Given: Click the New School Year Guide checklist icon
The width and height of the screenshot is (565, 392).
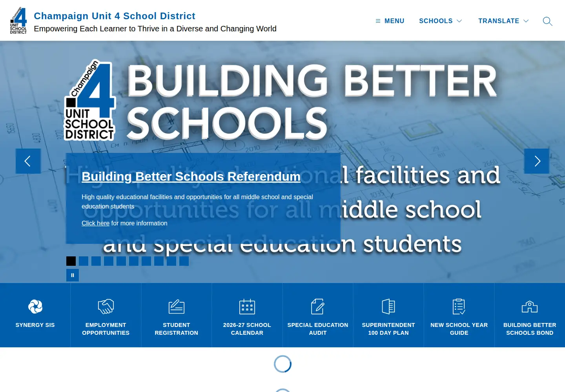Looking at the screenshot, I should pos(459,307).
